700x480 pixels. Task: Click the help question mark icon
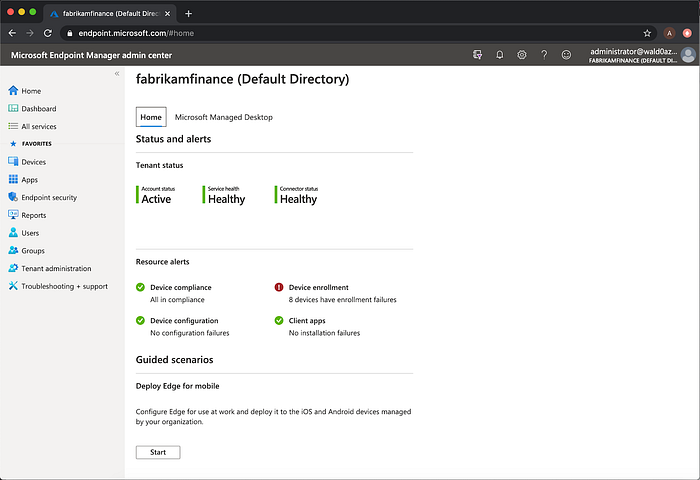[544, 55]
